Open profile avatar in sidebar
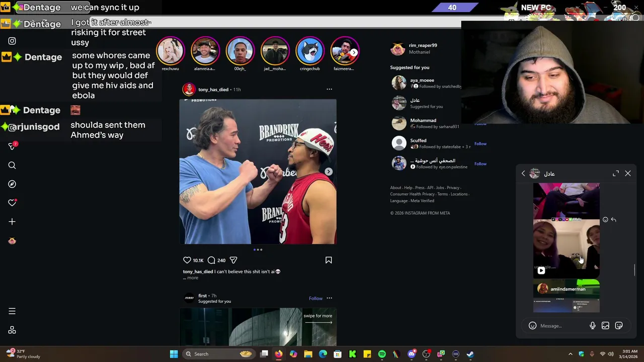 (12, 241)
